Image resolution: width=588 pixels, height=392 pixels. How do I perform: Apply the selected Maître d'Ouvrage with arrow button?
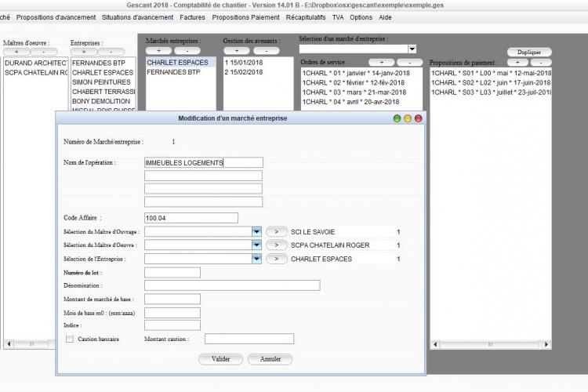click(277, 232)
